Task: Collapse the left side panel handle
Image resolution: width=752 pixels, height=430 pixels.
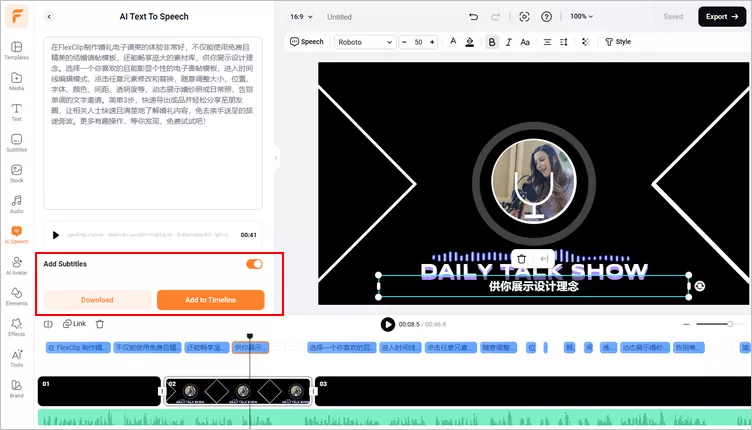Action: [276, 158]
